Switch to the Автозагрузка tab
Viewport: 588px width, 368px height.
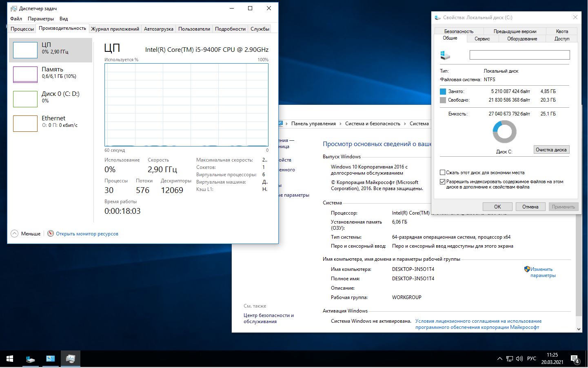159,29
